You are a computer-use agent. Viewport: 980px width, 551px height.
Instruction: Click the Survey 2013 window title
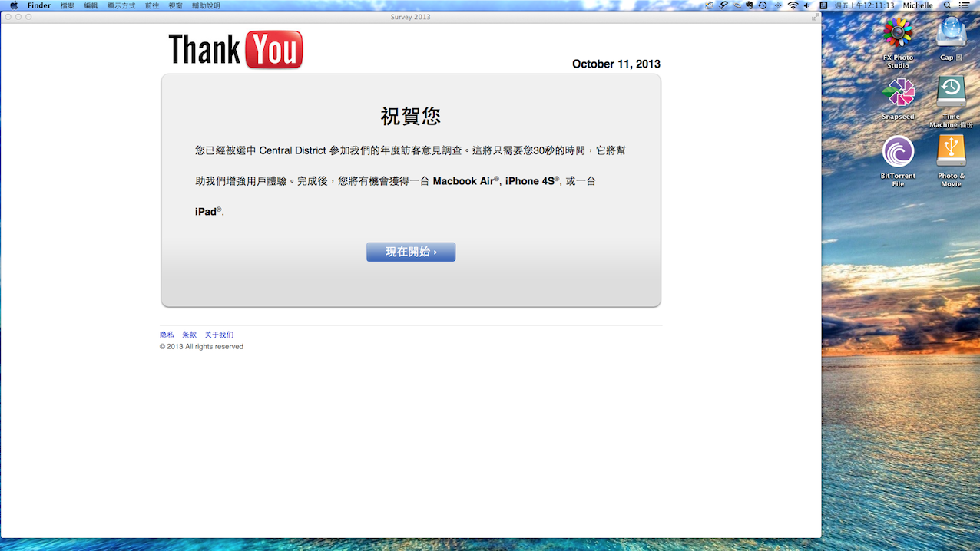[411, 17]
